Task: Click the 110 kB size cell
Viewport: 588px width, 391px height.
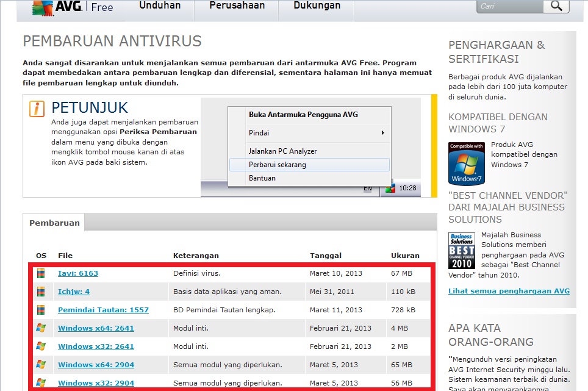Action: point(403,292)
